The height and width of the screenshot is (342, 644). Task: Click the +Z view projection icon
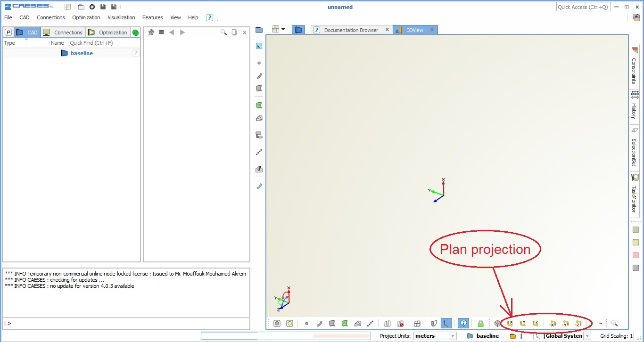(536, 324)
